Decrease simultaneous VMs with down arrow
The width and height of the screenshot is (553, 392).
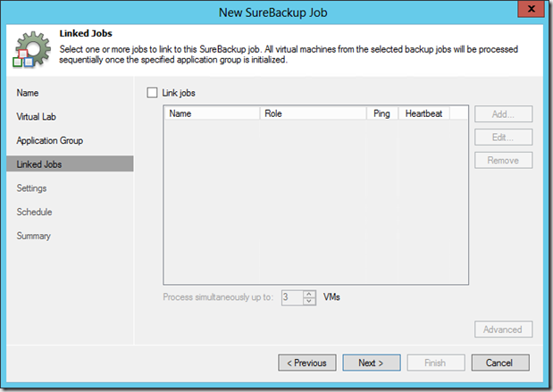(x=309, y=302)
